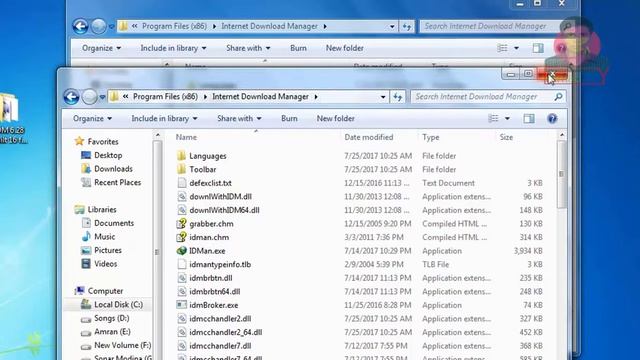Open view options dropdown arrow in front window

[x=507, y=118]
